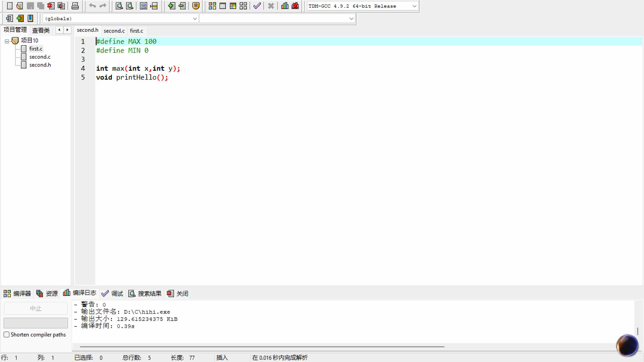
Task: Click the Find magnifier icon in toolbar
Action: coord(119,6)
